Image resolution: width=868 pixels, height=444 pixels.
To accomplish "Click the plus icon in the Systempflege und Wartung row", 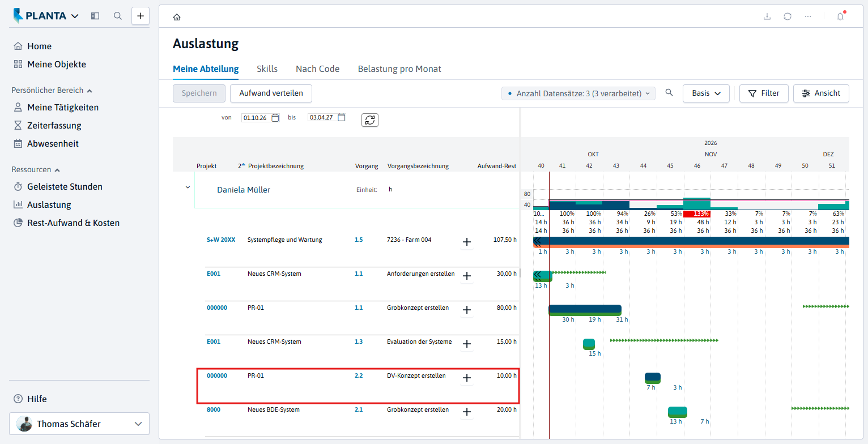I will click(x=467, y=242).
